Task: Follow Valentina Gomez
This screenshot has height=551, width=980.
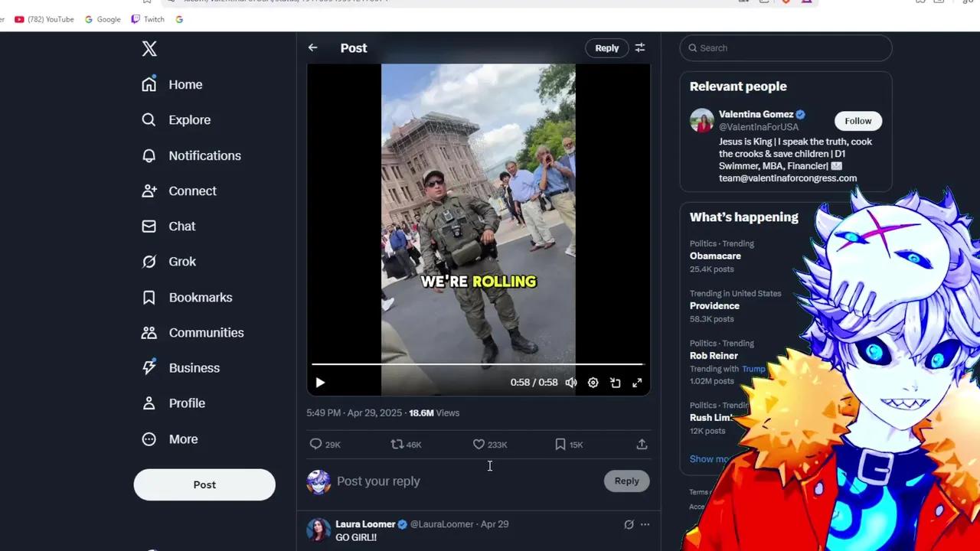Action: [x=857, y=121]
